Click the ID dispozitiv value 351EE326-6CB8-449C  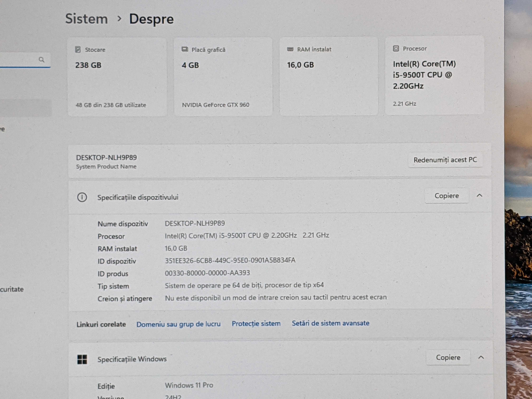click(x=230, y=260)
